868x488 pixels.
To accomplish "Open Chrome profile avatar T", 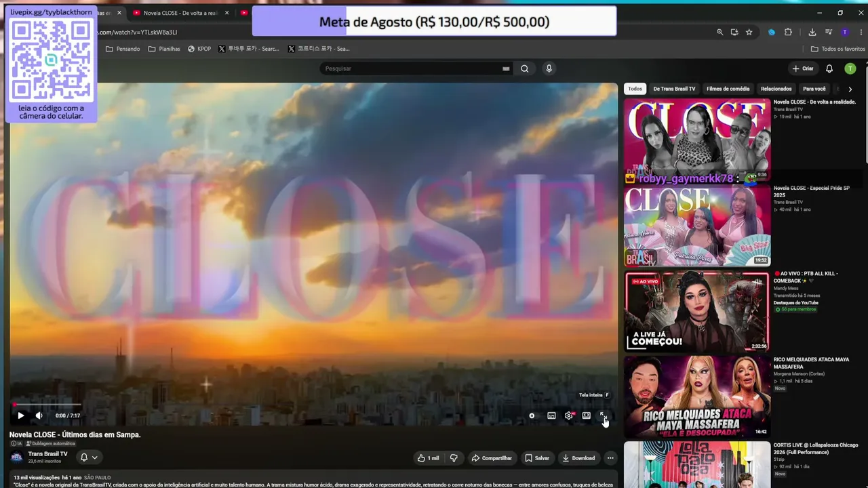I will tap(844, 32).
